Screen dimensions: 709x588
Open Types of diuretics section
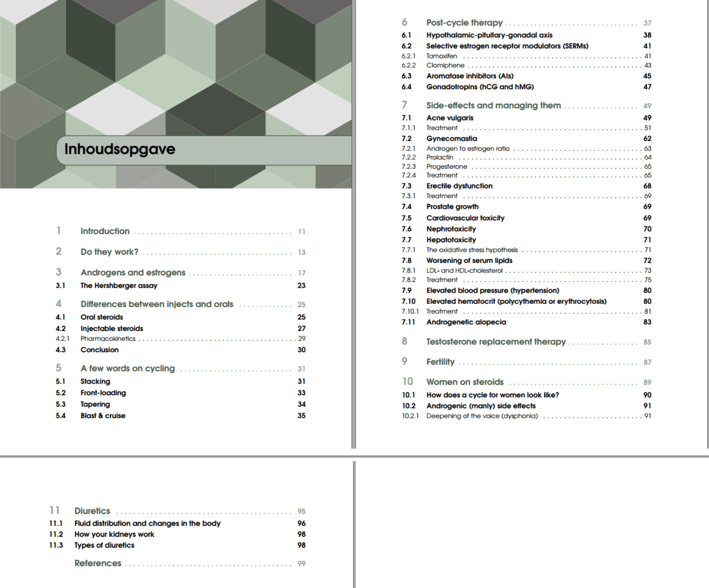104,545
